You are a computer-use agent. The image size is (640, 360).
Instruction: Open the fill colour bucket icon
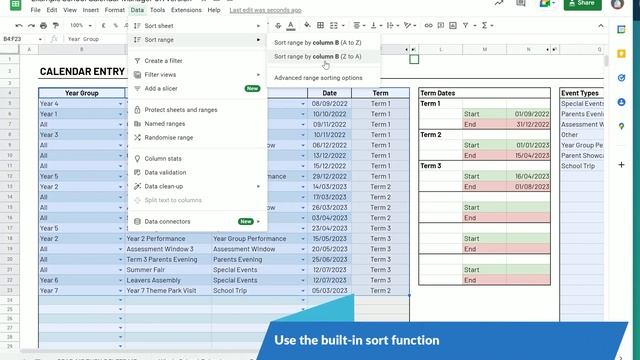pyautogui.click(x=307, y=26)
